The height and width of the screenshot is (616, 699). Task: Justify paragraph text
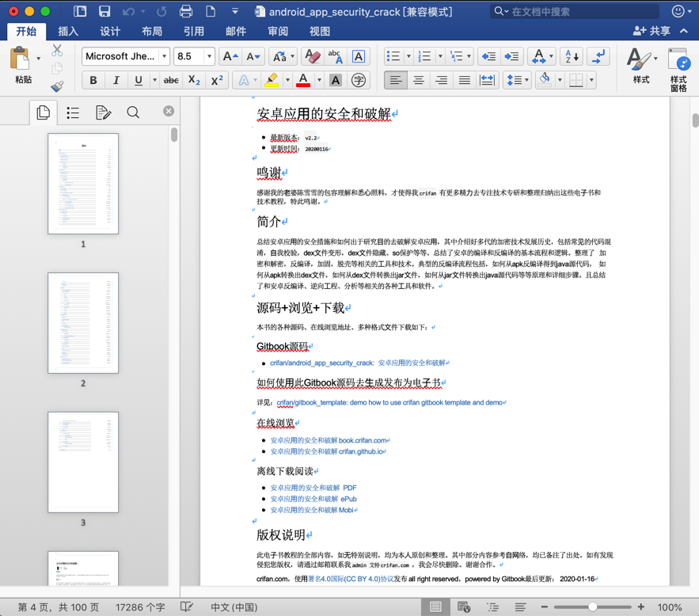[465, 80]
